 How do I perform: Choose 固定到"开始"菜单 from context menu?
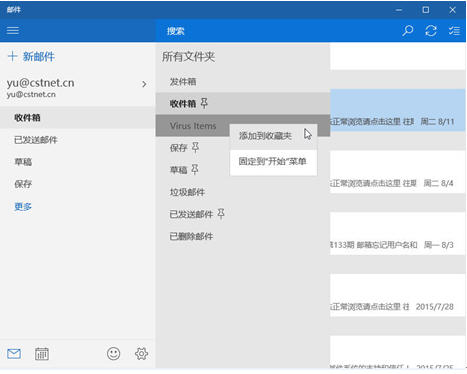(x=273, y=162)
